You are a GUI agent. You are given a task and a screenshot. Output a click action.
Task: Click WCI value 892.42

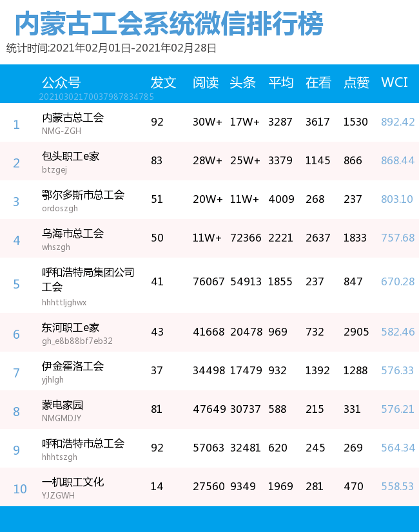[398, 122]
